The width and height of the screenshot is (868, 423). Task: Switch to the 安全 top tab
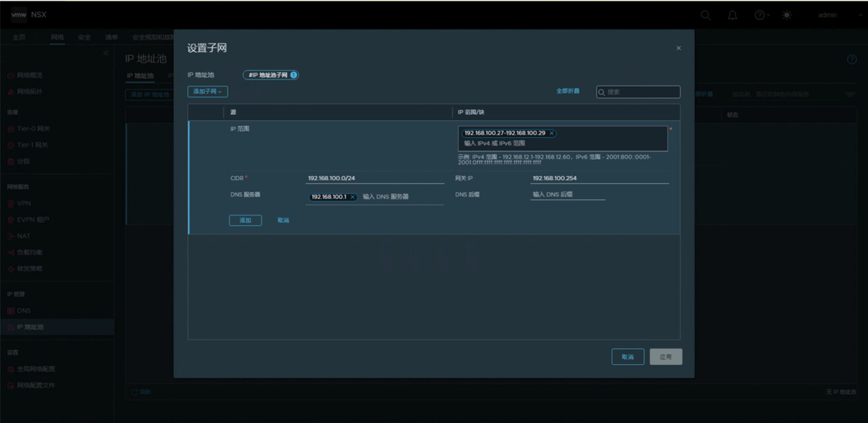[x=84, y=37]
